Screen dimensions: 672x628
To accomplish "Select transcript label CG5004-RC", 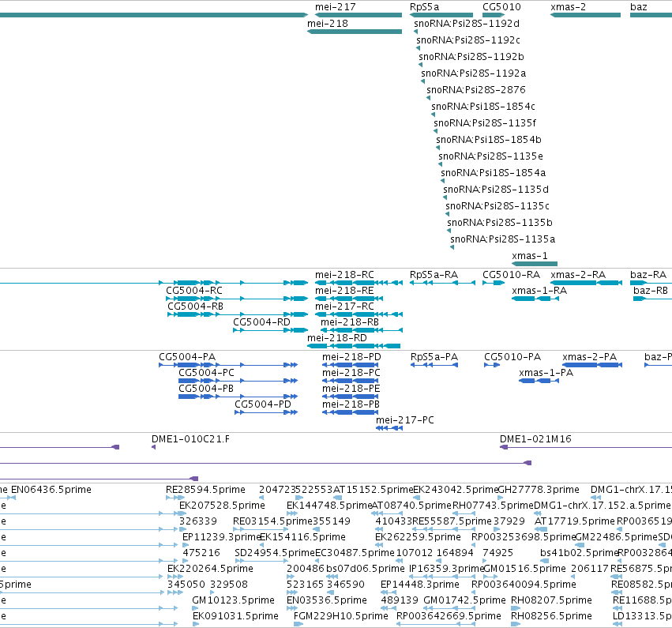I will click(194, 291).
